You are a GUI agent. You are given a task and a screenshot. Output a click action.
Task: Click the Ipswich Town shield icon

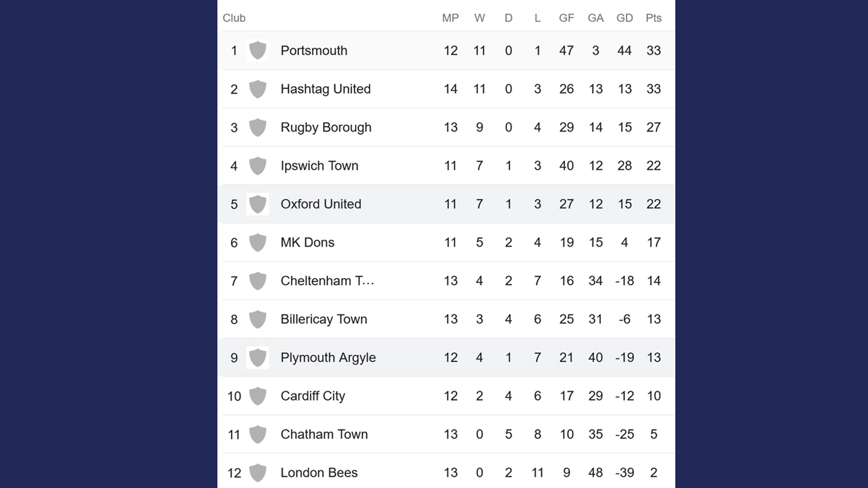(x=257, y=166)
